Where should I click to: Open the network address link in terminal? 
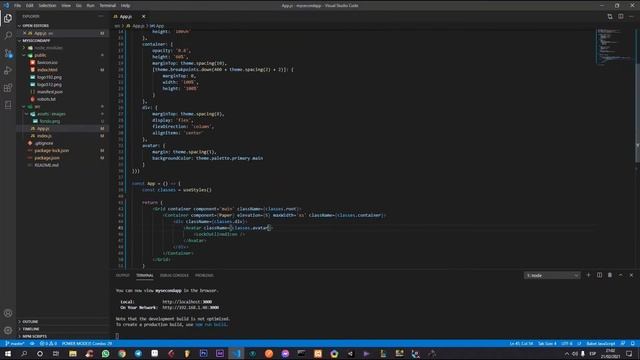(191, 307)
